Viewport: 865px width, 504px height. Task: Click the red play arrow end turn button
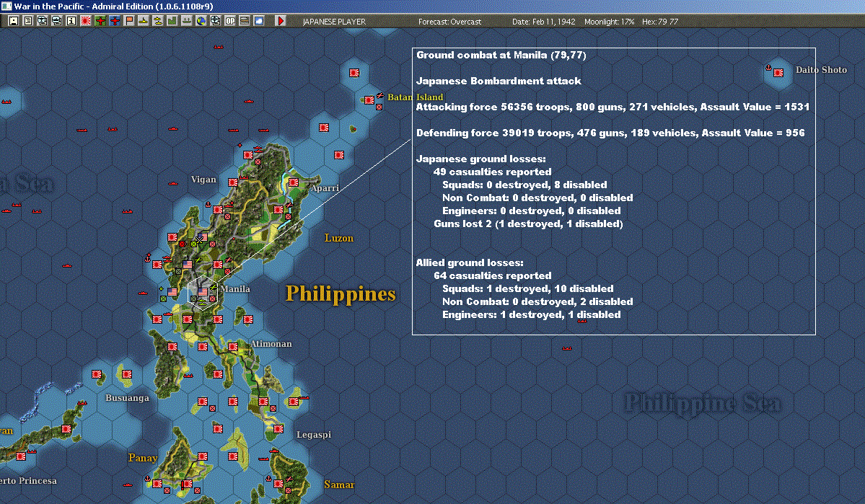(x=280, y=21)
